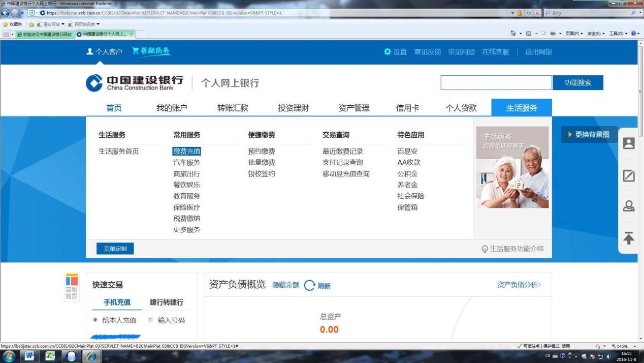Viewport: 644px width, 363px height.
Task: Open Excel from the taskbar
Action: [x=50, y=356]
